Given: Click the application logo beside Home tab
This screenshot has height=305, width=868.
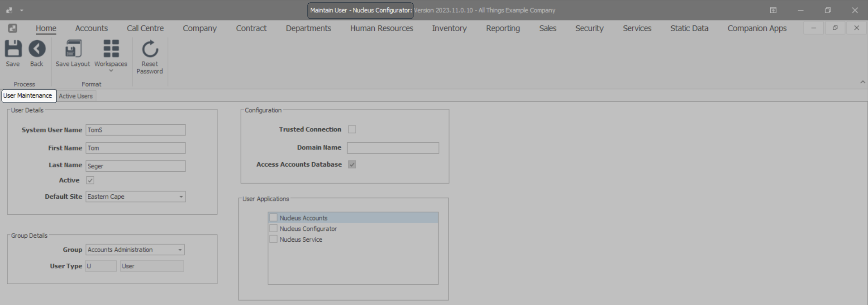Looking at the screenshot, I should (x=13, y=28).
